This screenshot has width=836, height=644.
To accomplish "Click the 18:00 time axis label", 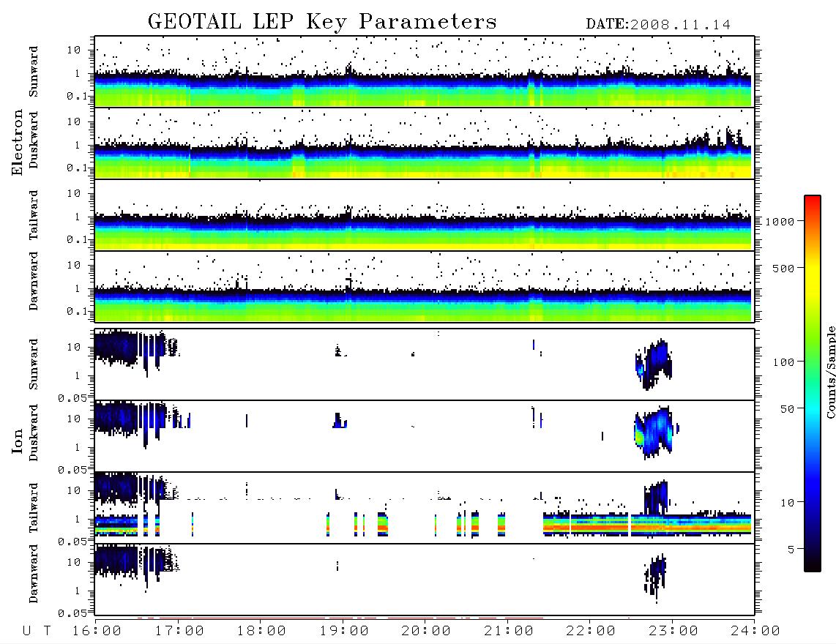I will click(x=262, y=632).
